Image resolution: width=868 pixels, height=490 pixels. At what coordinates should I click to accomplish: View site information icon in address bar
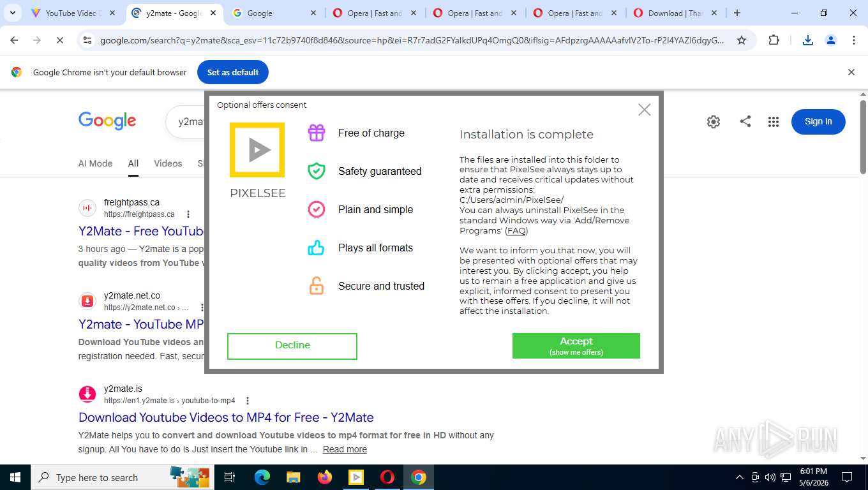[87, 40]
